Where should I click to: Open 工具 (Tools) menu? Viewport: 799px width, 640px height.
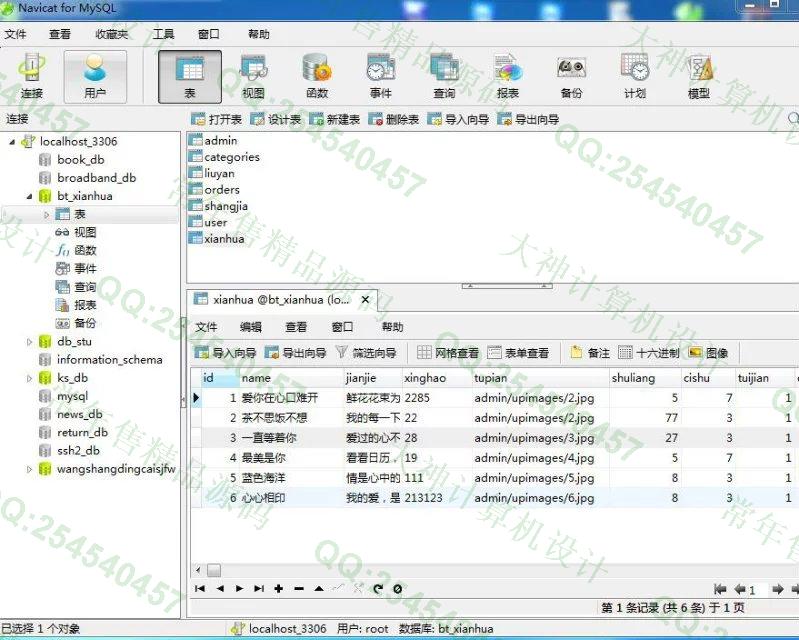164,34
